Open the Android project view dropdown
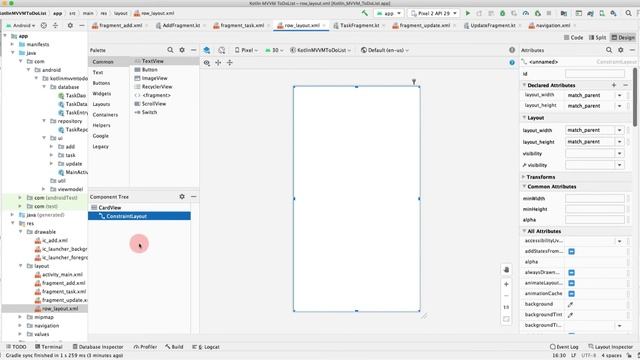The height and width of the screenshot is (360, 640). pyautogui.click(x=21, y=25)
